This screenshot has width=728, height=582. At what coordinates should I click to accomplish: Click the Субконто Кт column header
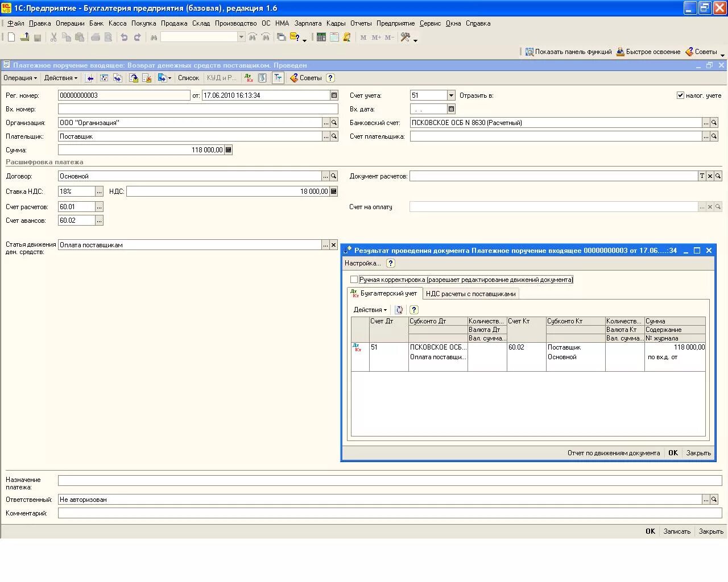[576, 321]
